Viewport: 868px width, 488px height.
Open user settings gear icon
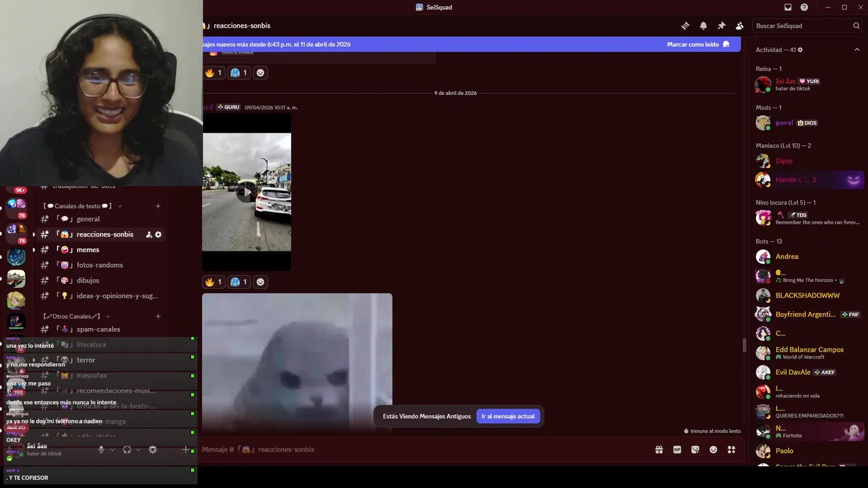coord(153,449)
